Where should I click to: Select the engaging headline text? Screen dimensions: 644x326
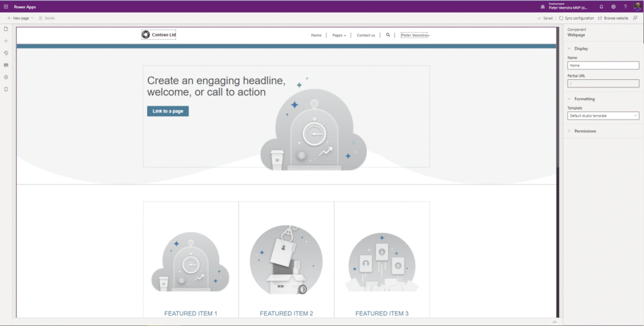coord(216,86)
